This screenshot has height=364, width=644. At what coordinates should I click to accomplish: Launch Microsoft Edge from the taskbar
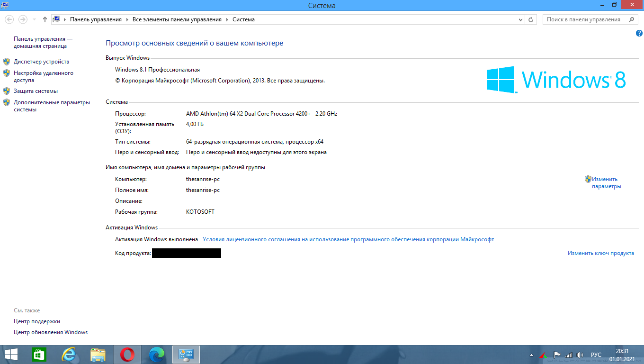coord(156,355)
